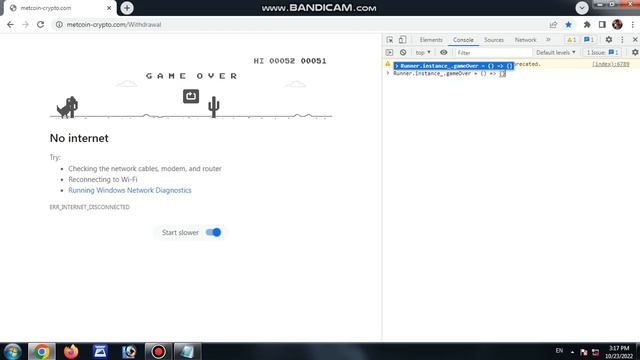Screen dimensions: 640x360
Task: Show more DevTools tabs chevron
Action: [548, 40]
